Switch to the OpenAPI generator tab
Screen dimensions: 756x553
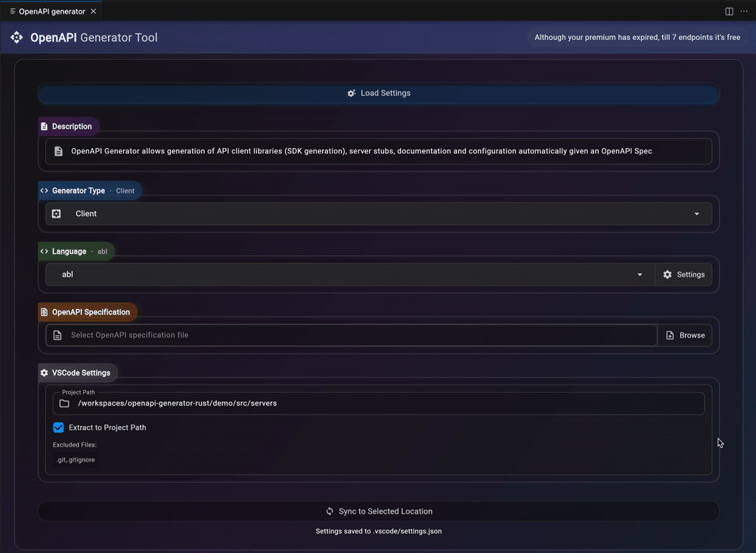click(50, 11)
